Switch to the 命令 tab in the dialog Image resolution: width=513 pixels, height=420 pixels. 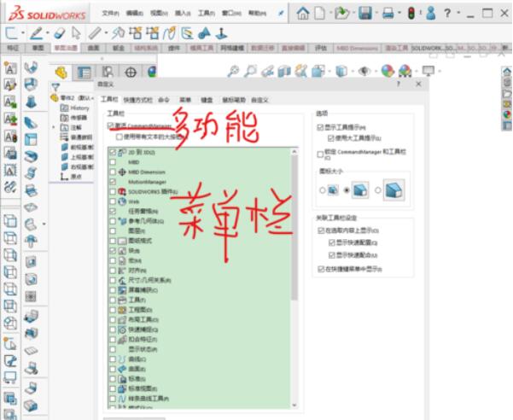[x=164, y=100]
